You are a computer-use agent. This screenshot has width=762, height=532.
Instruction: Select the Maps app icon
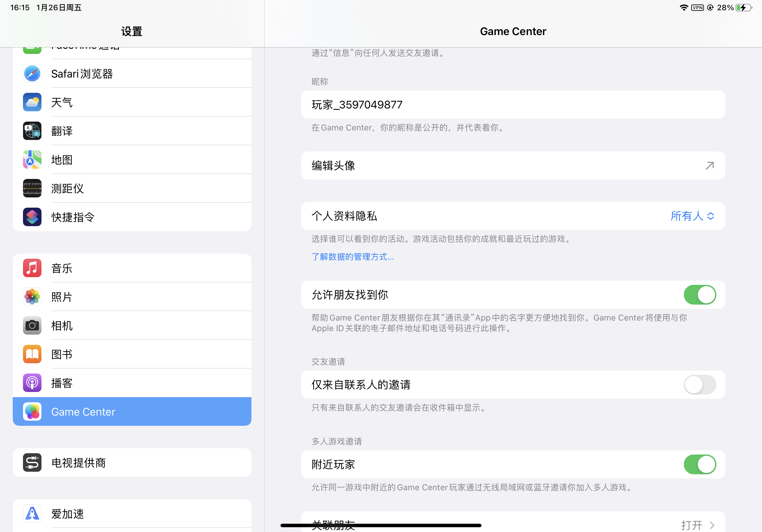click(32, 159)
